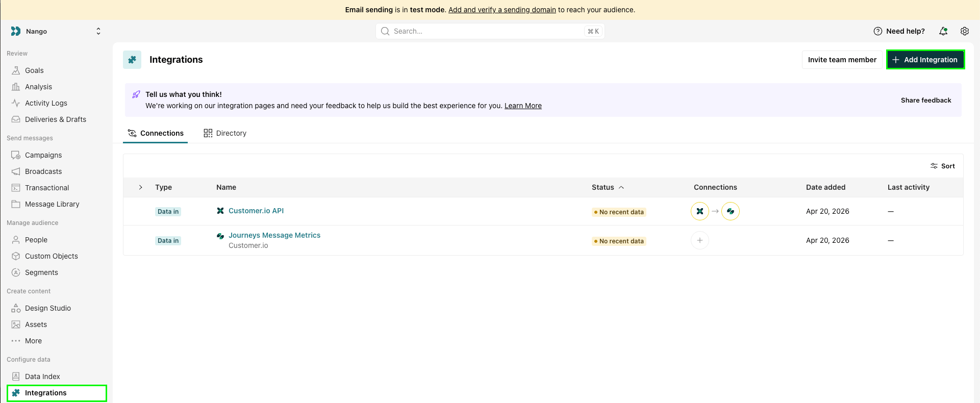Open the Message Library folder icon
The height and width of the screenshot is (403, 980).
coord(16,204)
